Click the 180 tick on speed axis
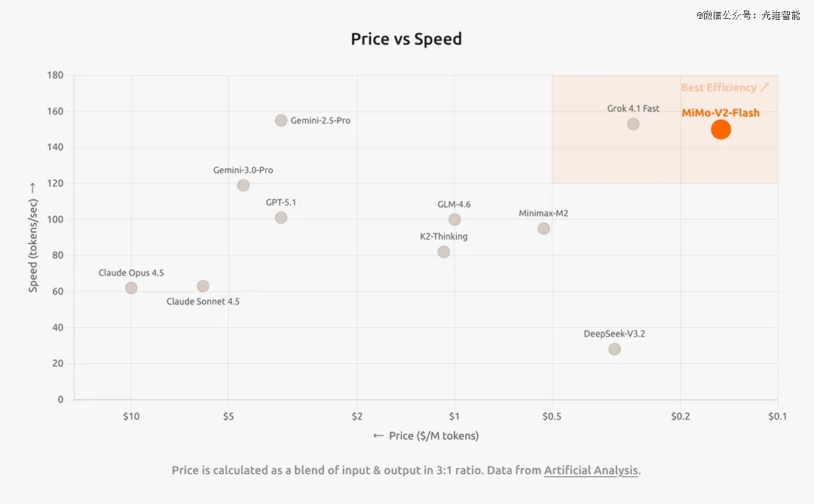This screenshot has width=814, height=504. click(55, 75)
